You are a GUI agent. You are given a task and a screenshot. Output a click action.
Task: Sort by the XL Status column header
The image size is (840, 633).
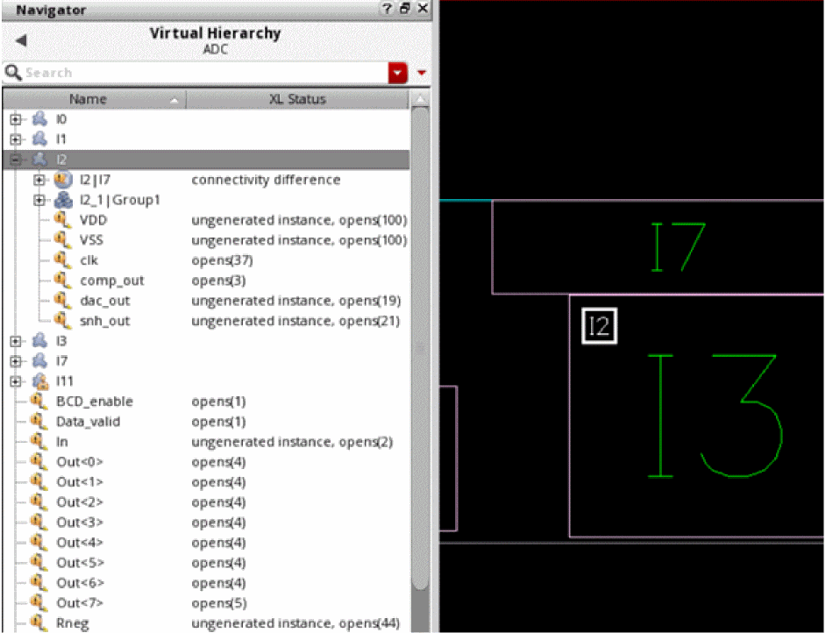(x=297, y=99)
